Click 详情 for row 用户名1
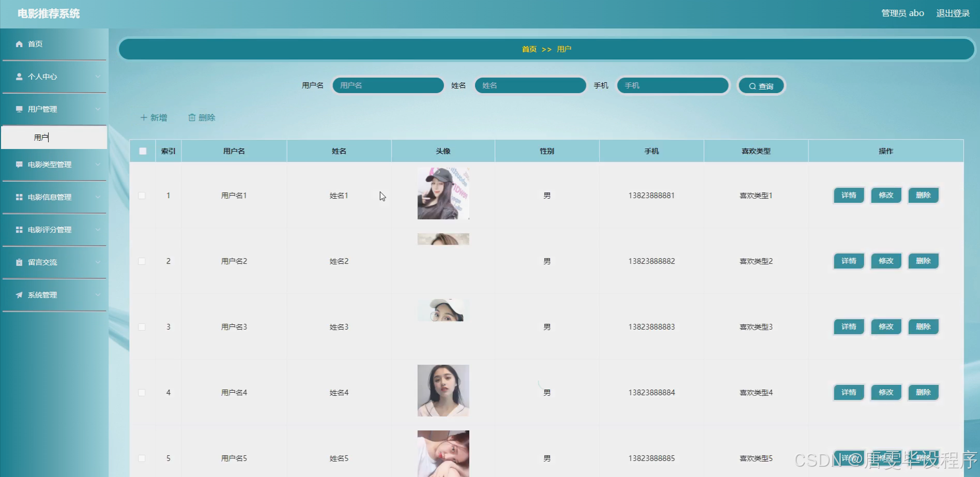The image size is (980, 477). [849, 196]
